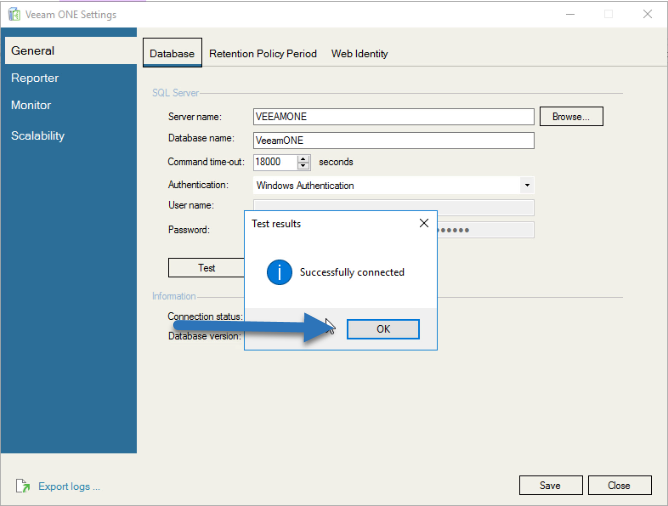Click the 'Successfully connected' message text
The height and width of the screenshot is (506, 668).
coord(352,272)
